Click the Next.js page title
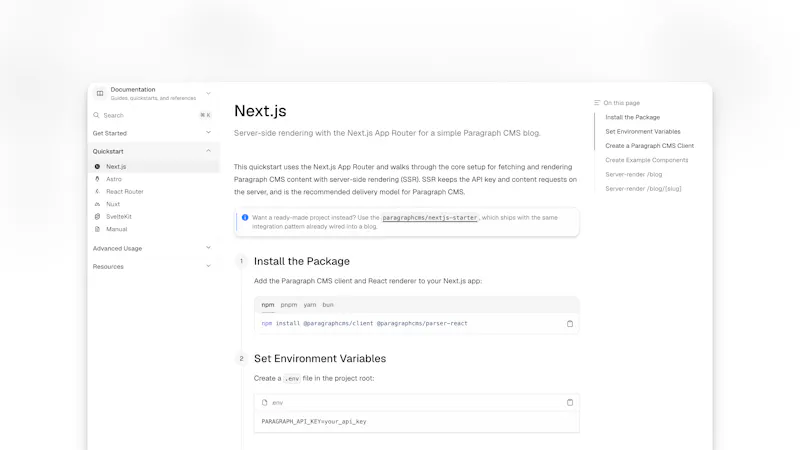800x450 pixels. click(260, 111)
